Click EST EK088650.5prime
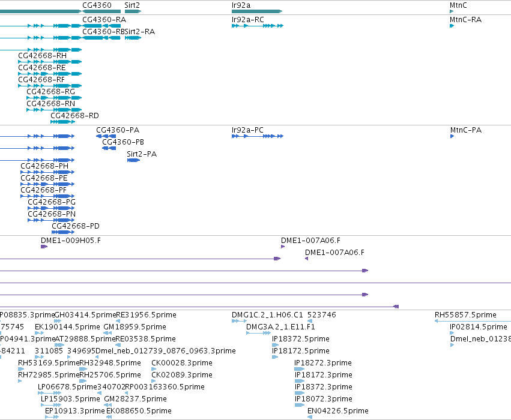Image resolution: width=511 pixels, height=420 pixels. (139, 411)
